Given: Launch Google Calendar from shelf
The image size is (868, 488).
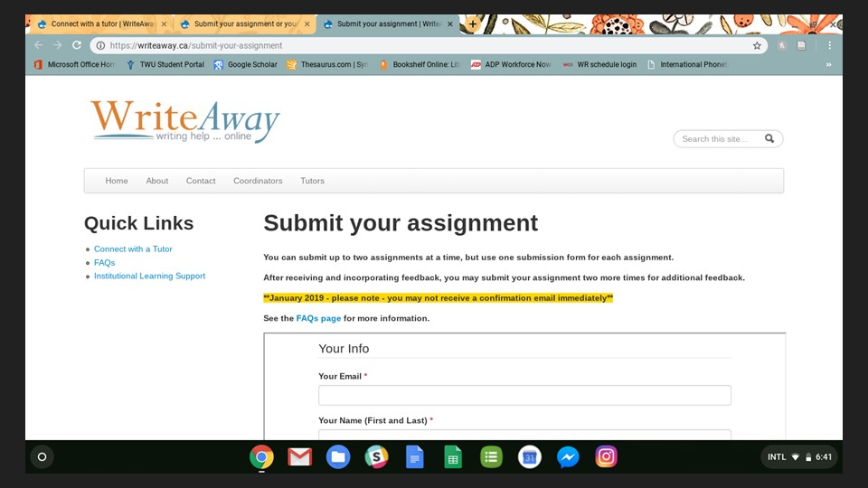Looking at the screenshot, I should point(529,457).
